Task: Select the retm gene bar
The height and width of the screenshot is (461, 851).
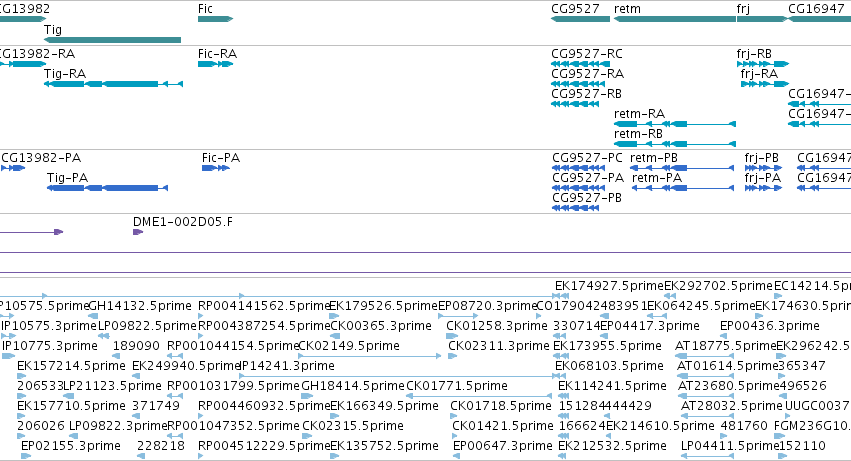Action: pos(675,19)
